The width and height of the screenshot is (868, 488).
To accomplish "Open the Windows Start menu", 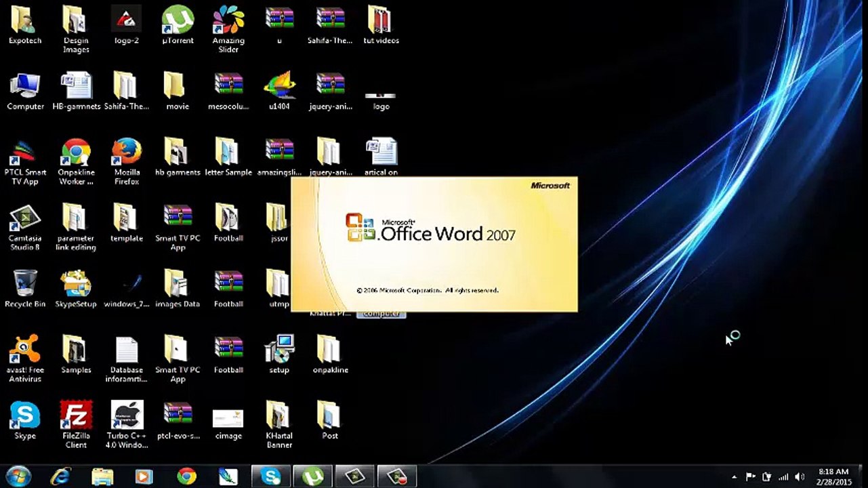I will 18,476.
